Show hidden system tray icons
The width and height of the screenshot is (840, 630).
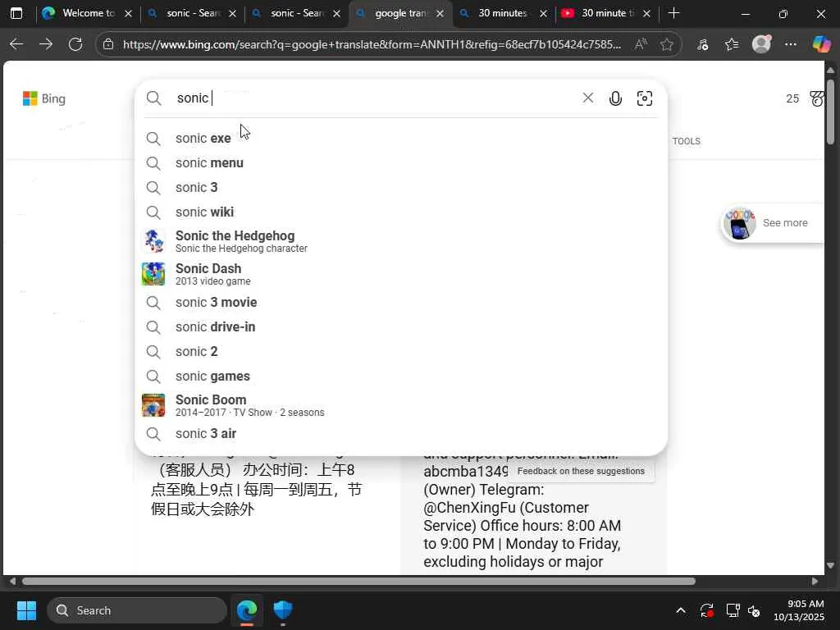(681, 610)
